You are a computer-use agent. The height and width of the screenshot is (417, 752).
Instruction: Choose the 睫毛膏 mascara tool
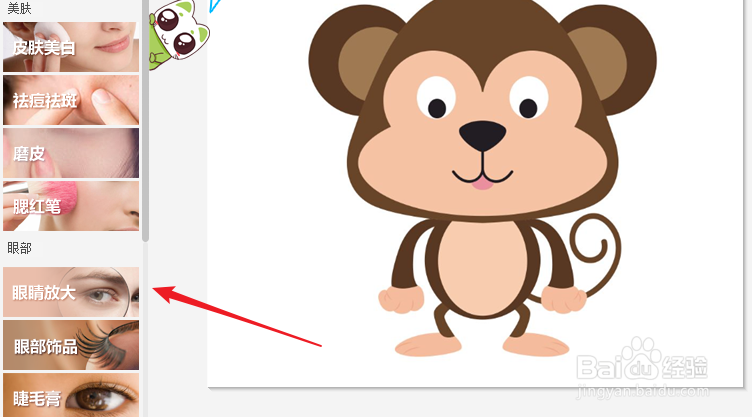[71, 395]
